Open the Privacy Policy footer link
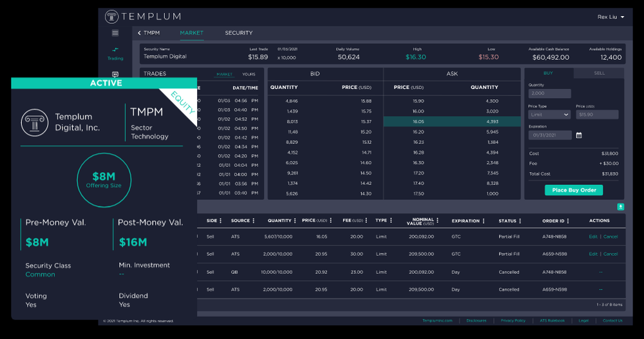 [x=513, y=320]
